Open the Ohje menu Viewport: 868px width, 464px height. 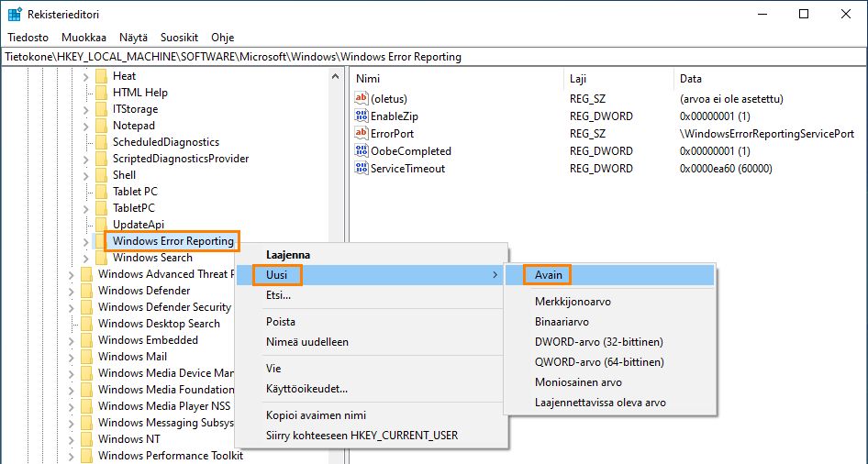click(223, 38)
